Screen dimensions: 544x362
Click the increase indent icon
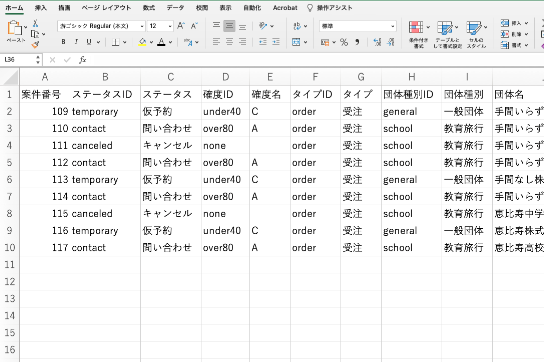click(x=276, y=42)
